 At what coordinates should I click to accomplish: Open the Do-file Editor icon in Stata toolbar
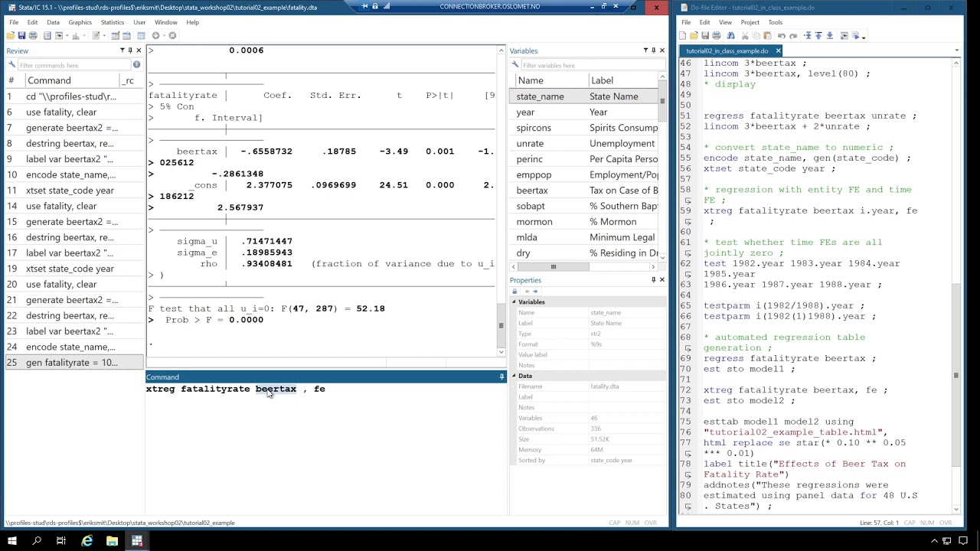(96, 35)
